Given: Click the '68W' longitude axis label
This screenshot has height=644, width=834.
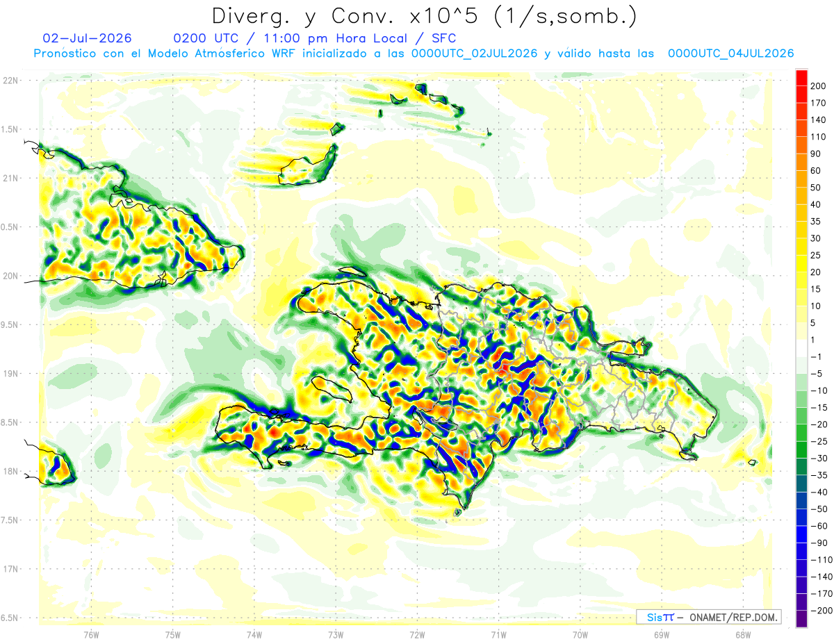Looking at the screenshot, I should tap(743, 634).
